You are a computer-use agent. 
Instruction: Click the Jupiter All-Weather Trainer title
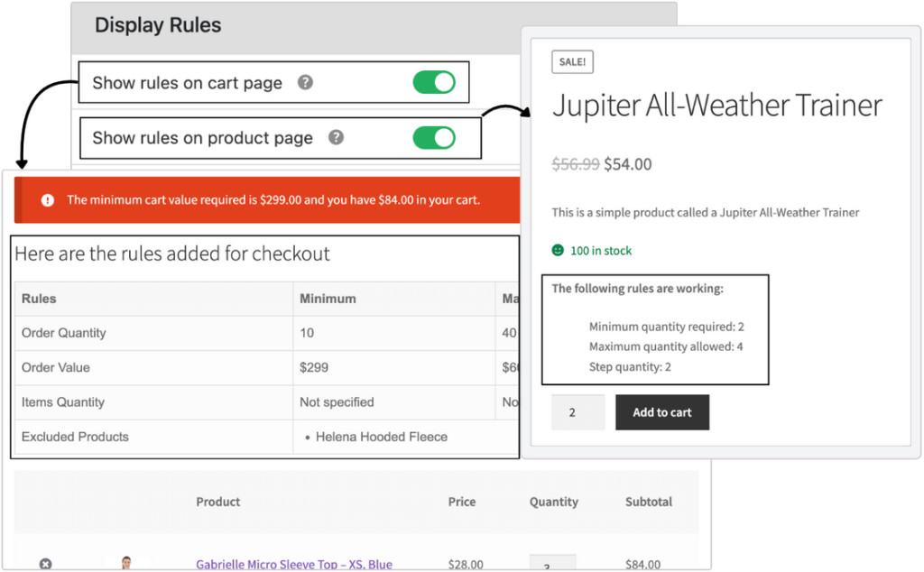pos(717,106)
